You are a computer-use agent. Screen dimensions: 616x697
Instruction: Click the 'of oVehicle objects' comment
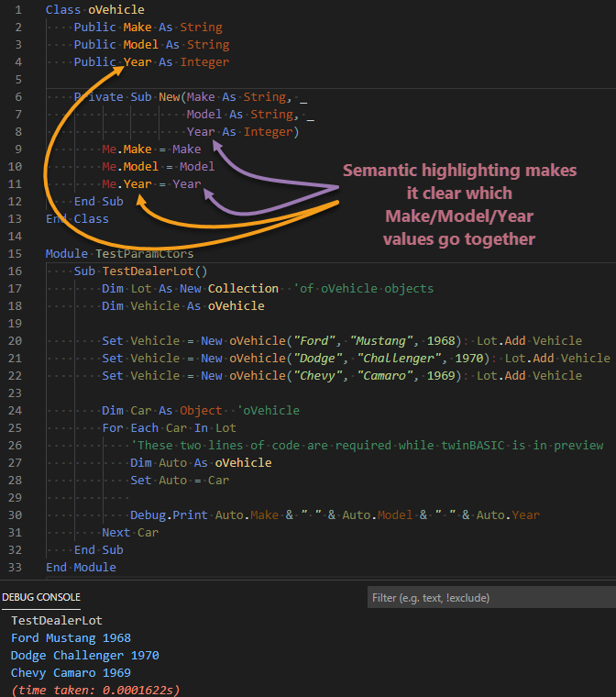coord(364,289)
